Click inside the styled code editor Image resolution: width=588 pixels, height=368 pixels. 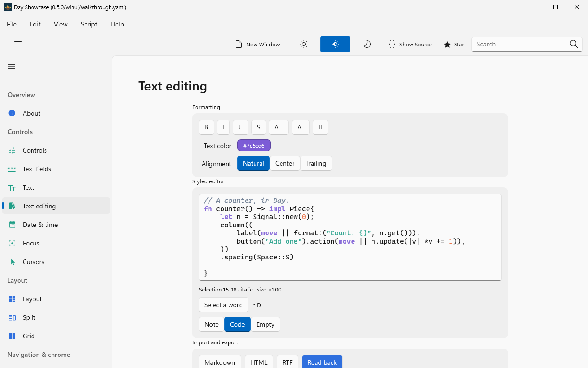click(350, 237)
